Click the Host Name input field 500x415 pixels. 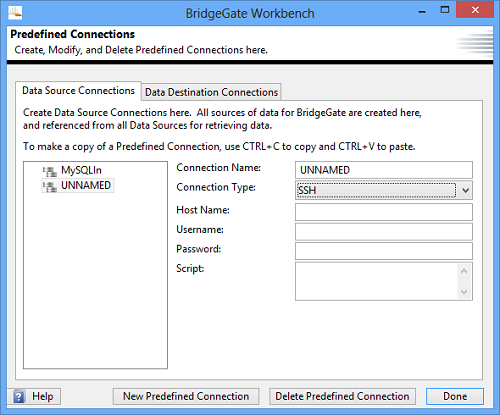[x=384, y=212]
